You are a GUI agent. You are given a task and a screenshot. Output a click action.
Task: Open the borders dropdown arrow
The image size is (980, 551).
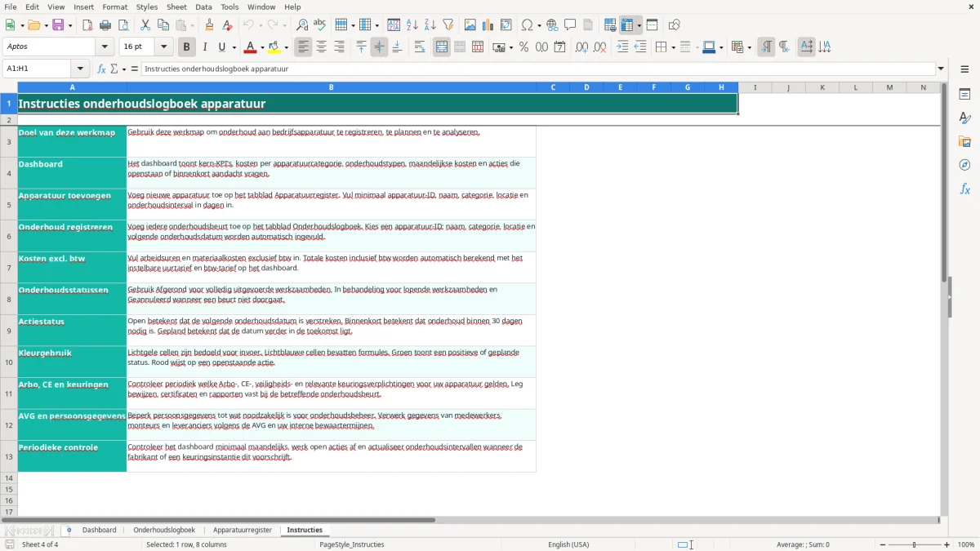click(673, 47)
